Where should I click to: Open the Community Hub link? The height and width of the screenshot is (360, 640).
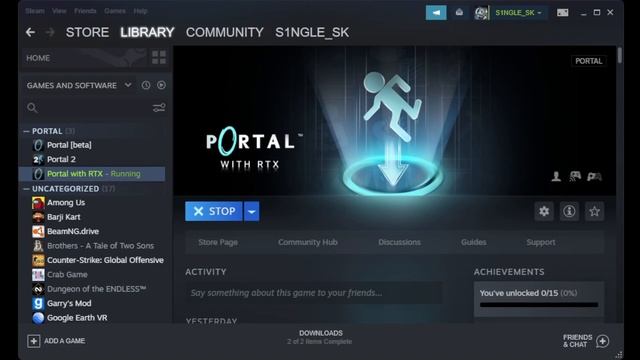308,242
